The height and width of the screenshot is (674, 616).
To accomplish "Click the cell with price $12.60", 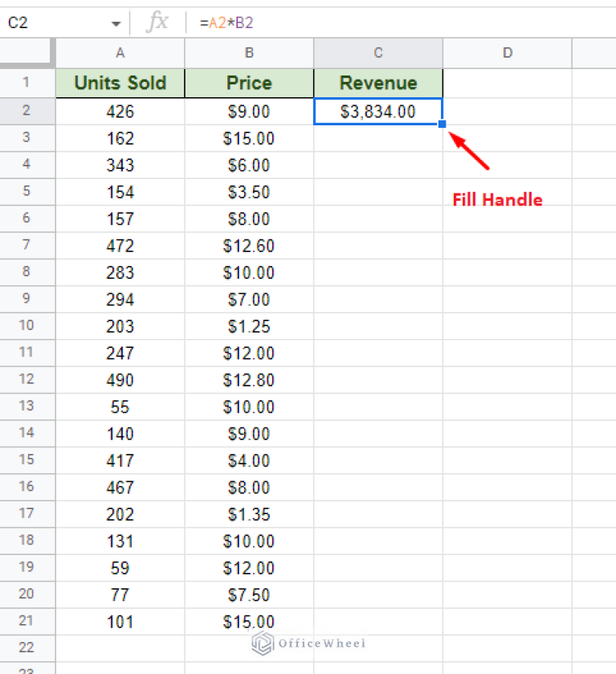I will tap(249, 246).
